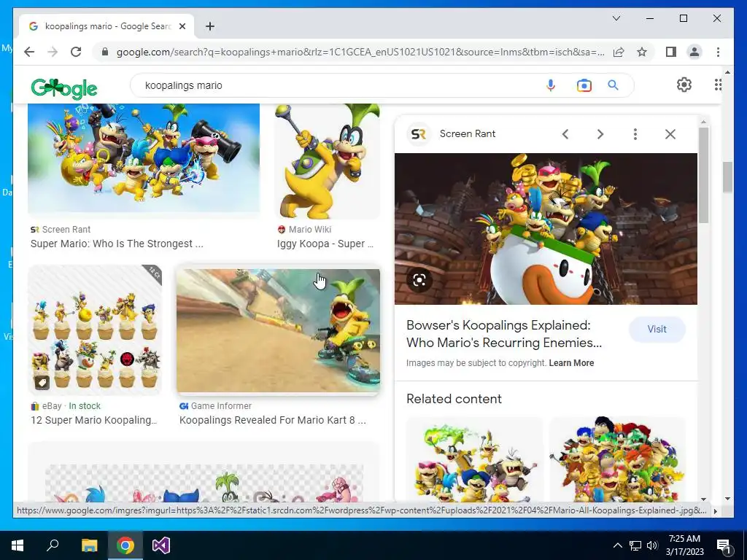This screenshot has width=747, height=560.
Task: Open the Windows Start menu
Action: point(18,545)
